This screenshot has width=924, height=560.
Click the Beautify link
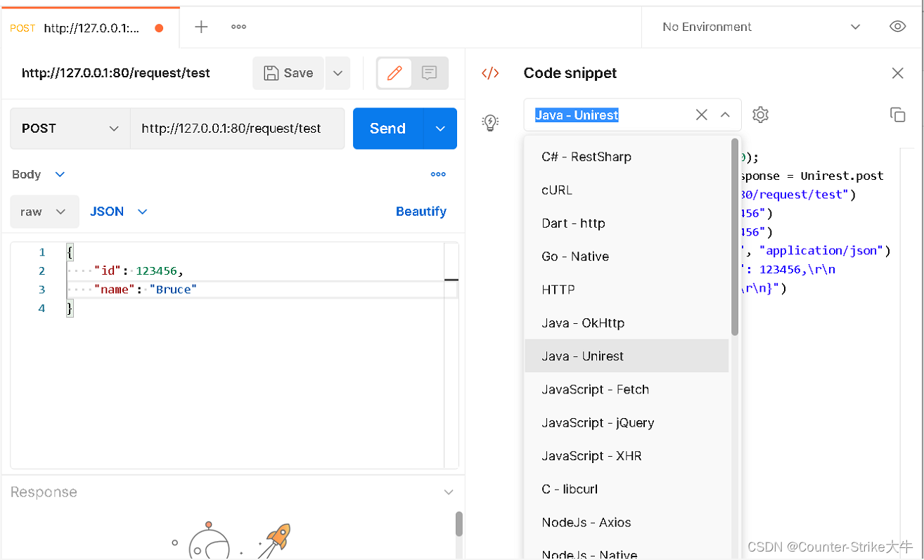click(x=421, y=211)
